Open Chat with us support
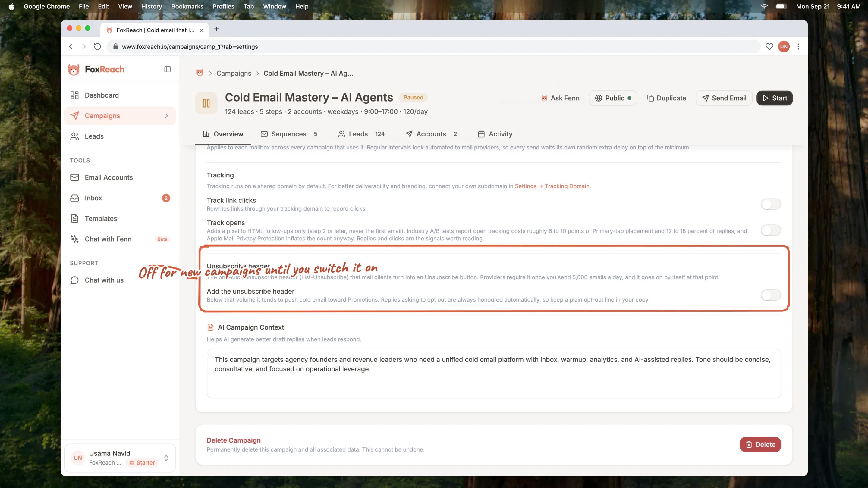Viewport: 868px width, 488px height. coord(120,280)
